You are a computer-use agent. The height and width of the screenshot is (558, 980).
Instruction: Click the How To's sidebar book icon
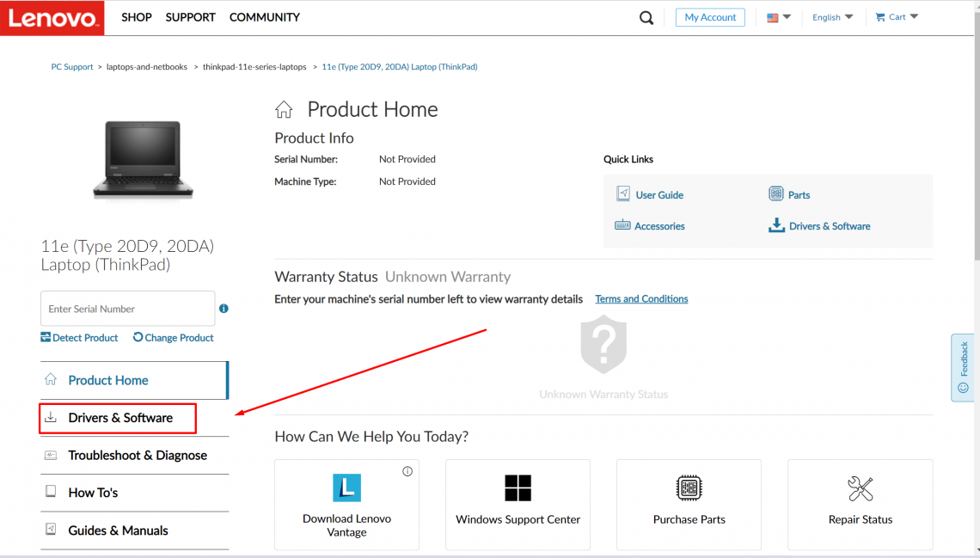[51, 492]
